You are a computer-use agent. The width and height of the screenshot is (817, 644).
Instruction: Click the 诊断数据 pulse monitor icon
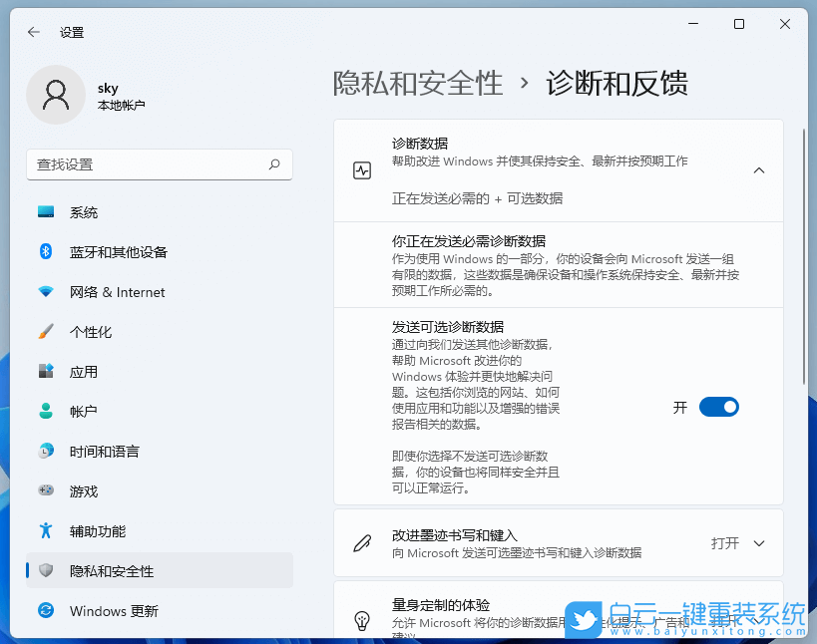coord(362,170)
